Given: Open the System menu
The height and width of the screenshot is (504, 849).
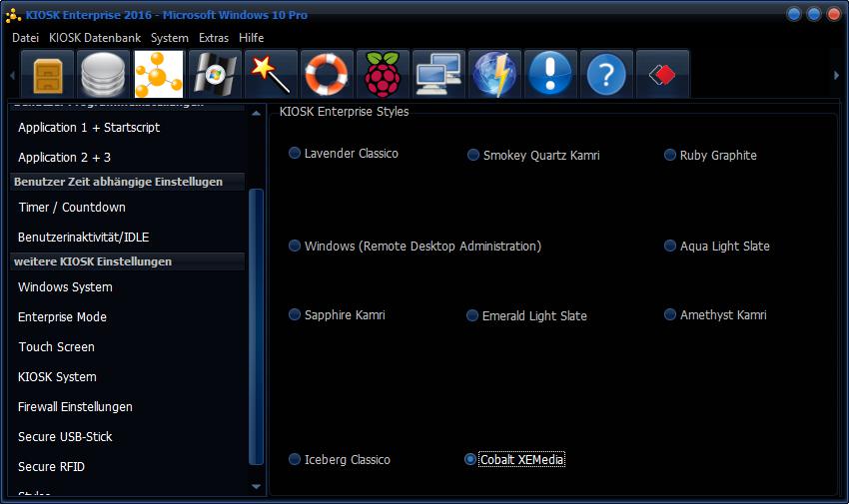Looking at the screenshot, I should pos(170,38).
